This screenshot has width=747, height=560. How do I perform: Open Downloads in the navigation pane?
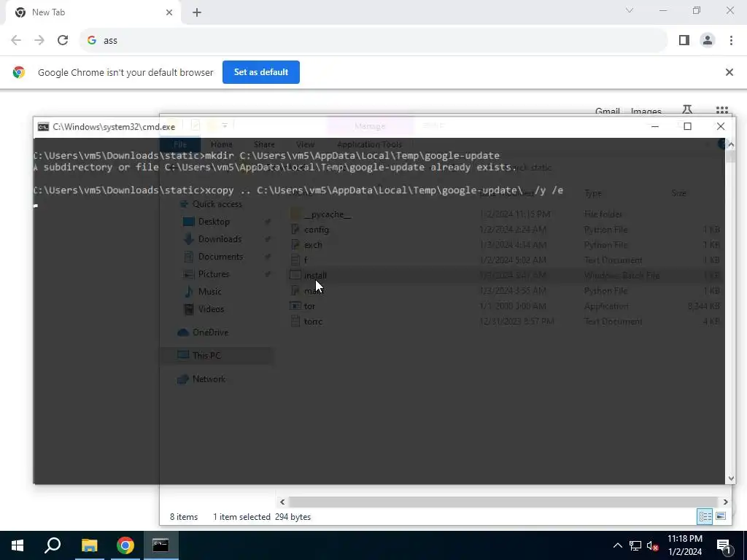(220, 239)
